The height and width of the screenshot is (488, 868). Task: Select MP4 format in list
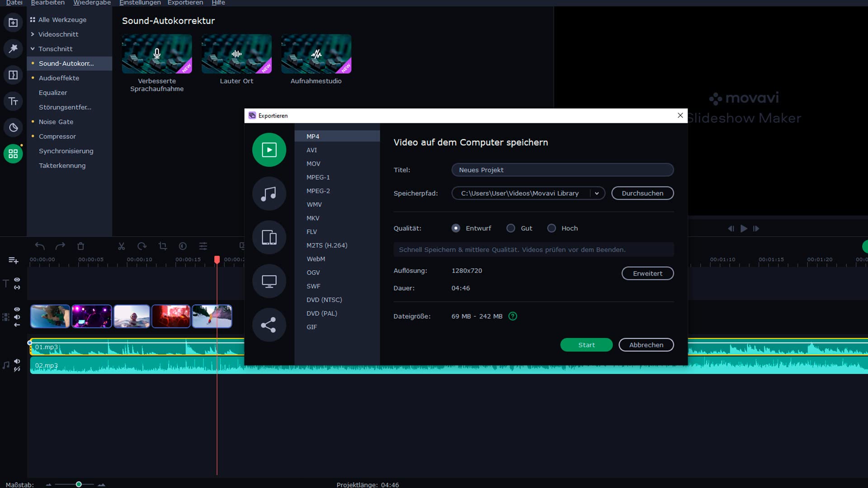tap(337, 136)
